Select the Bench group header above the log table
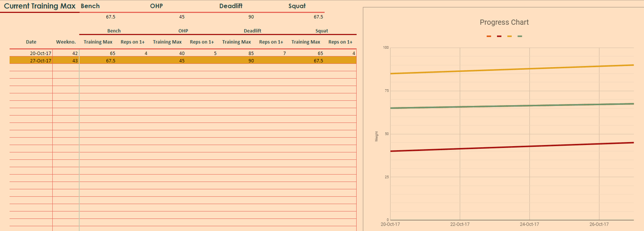644x231 pixels. [x=114, y=31]
